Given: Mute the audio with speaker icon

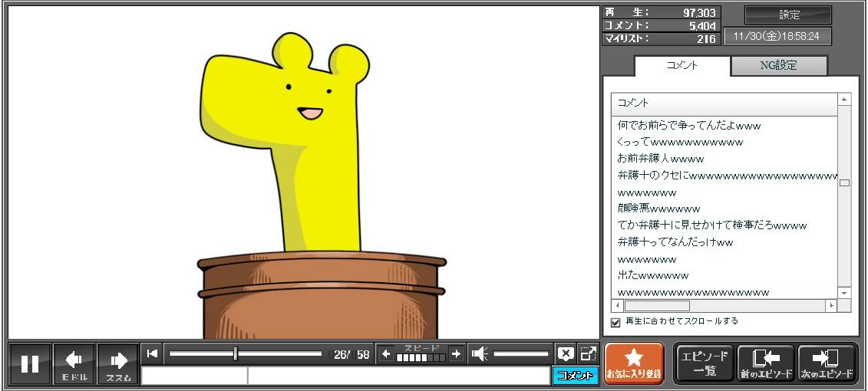Looking at the screenshot, I should (480, 353).
